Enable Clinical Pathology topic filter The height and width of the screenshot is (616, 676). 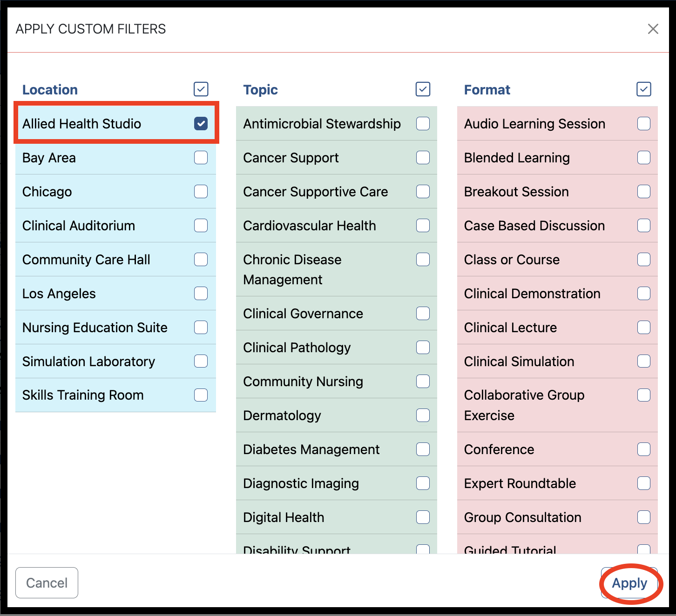[423, 348]
